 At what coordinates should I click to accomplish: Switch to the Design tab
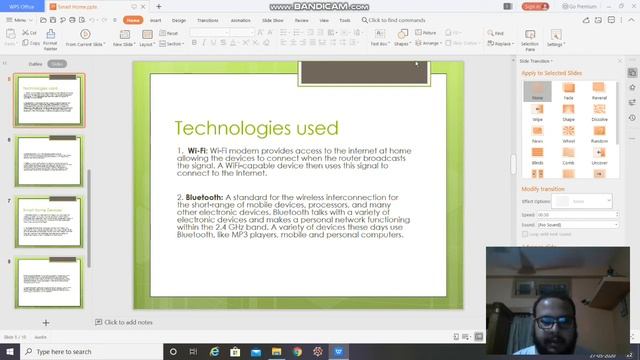click(x=179, y=20)
